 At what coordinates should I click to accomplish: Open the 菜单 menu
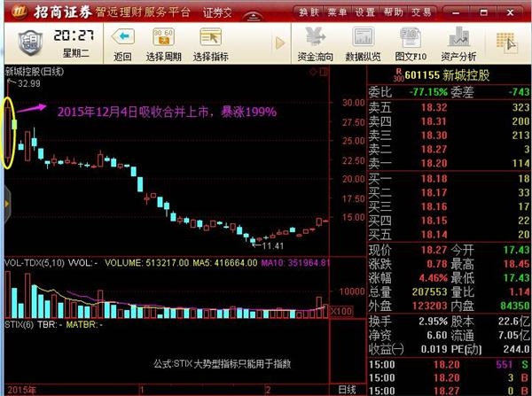tap(337, 12)
